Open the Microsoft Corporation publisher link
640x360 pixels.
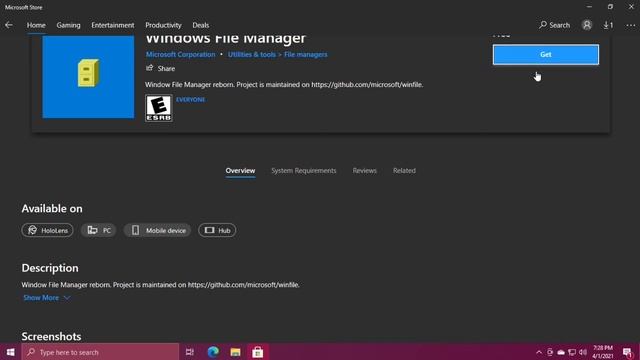tap(180, 54)
